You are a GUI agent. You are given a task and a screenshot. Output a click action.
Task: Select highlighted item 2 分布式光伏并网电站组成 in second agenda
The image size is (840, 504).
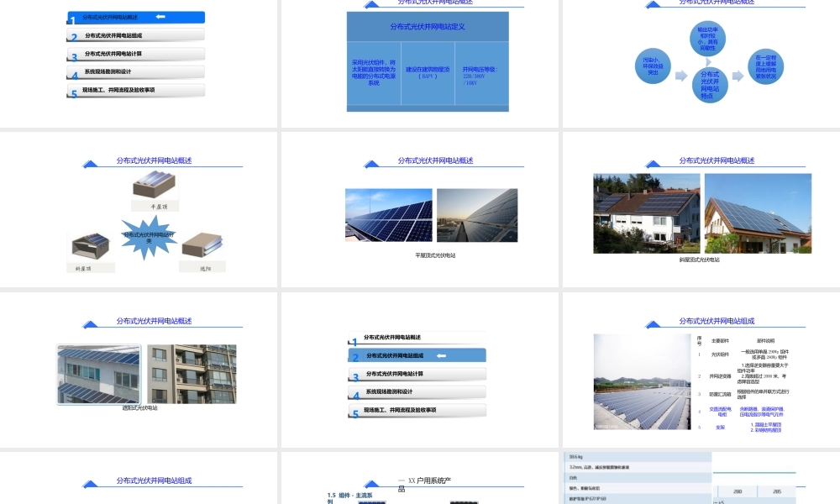click(x=417, y=355)
